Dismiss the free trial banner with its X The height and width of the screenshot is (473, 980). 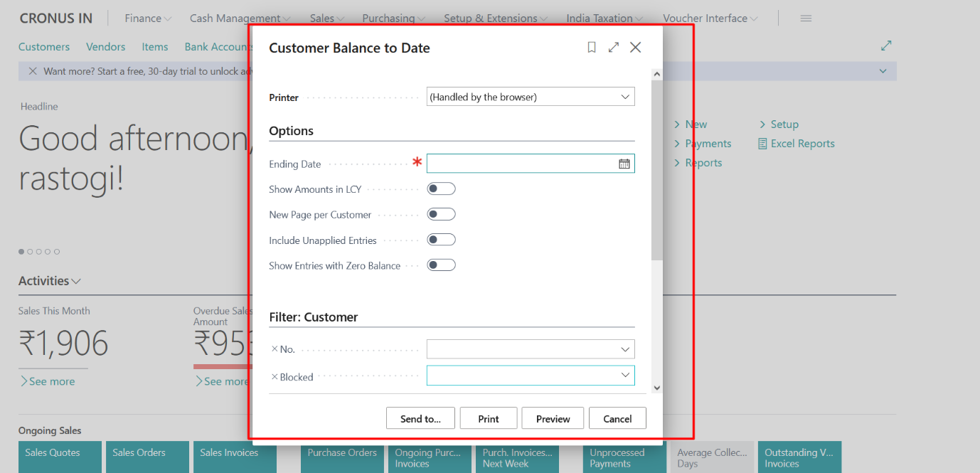pos(32,71)
